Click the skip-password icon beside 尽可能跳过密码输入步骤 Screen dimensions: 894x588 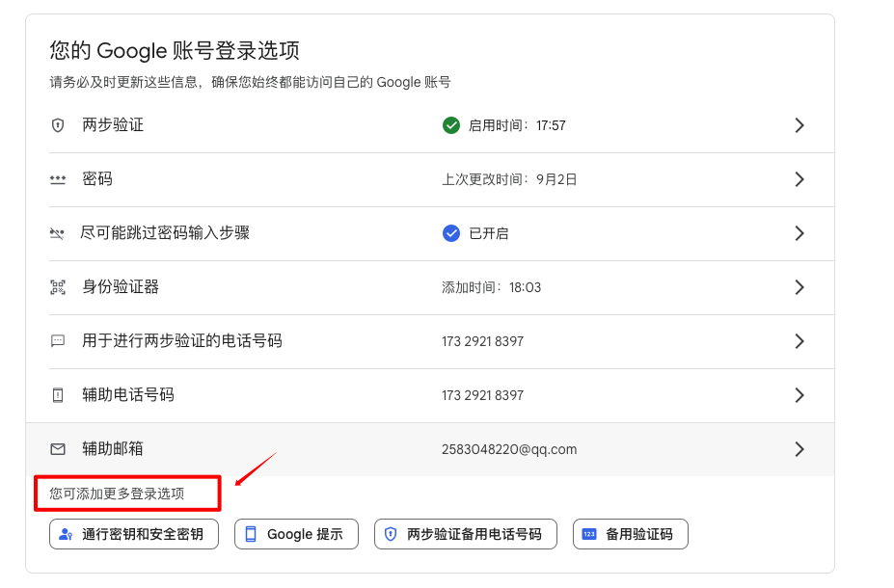point(57,233)
